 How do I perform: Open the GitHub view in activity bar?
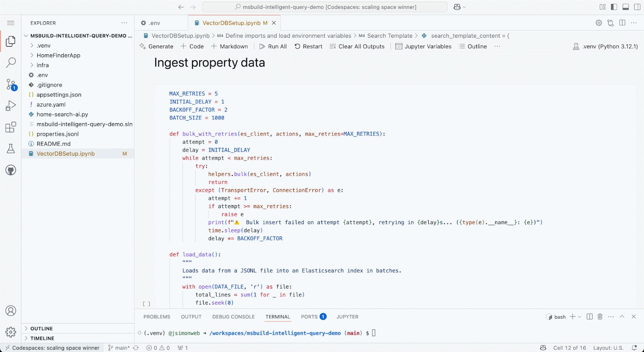(x=11, y=170)
